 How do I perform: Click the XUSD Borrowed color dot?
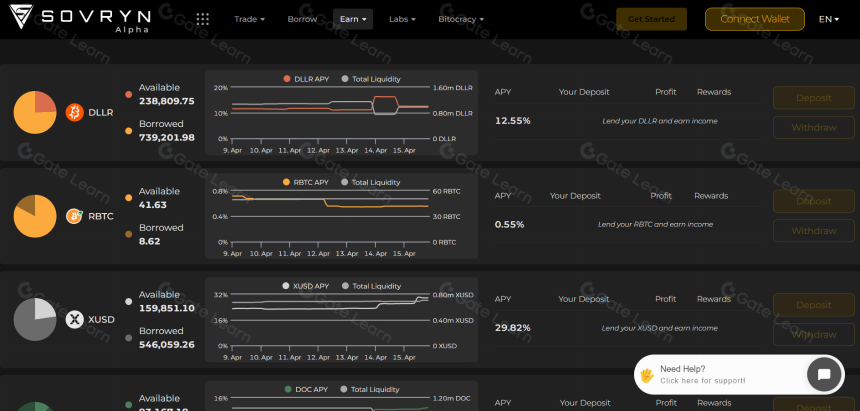pyautogui.click(x=128, y=338)
